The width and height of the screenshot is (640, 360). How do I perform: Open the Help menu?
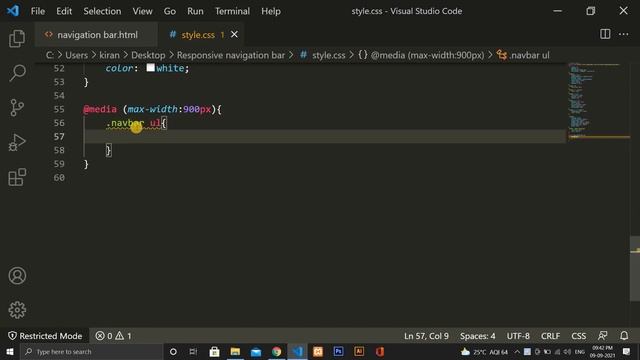point(271,11)
